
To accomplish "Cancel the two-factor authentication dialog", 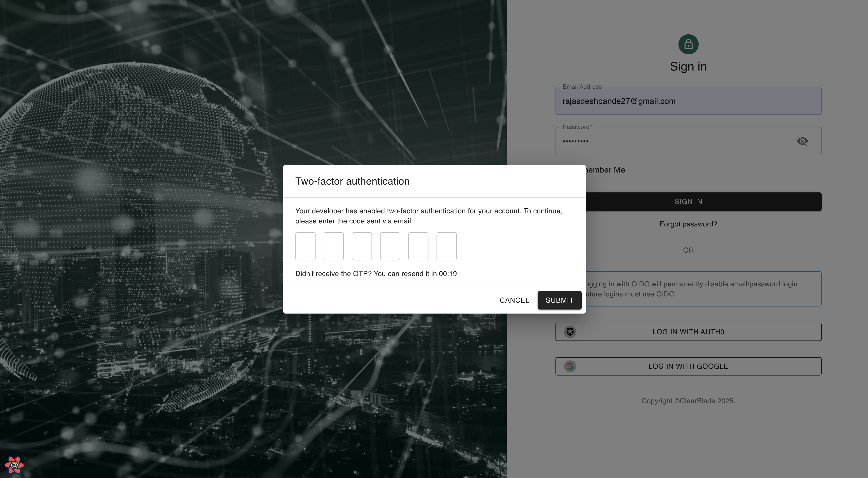I will 514,300.
